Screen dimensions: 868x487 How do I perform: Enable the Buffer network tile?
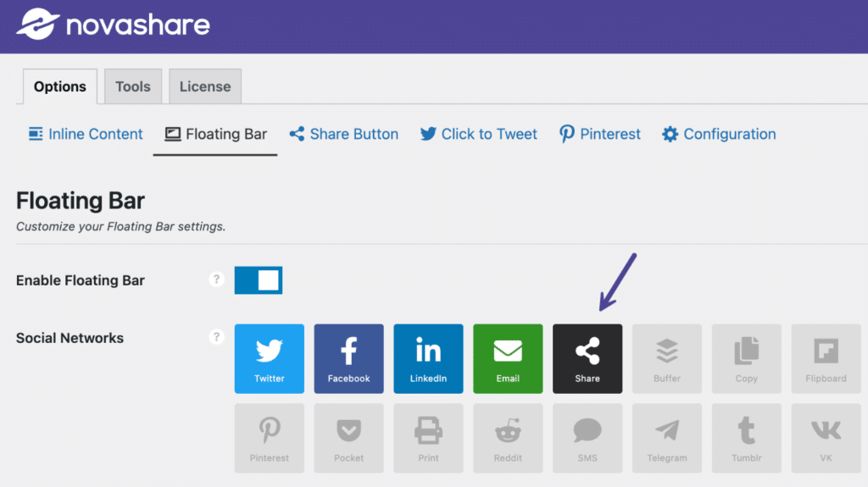coord(667,358)
